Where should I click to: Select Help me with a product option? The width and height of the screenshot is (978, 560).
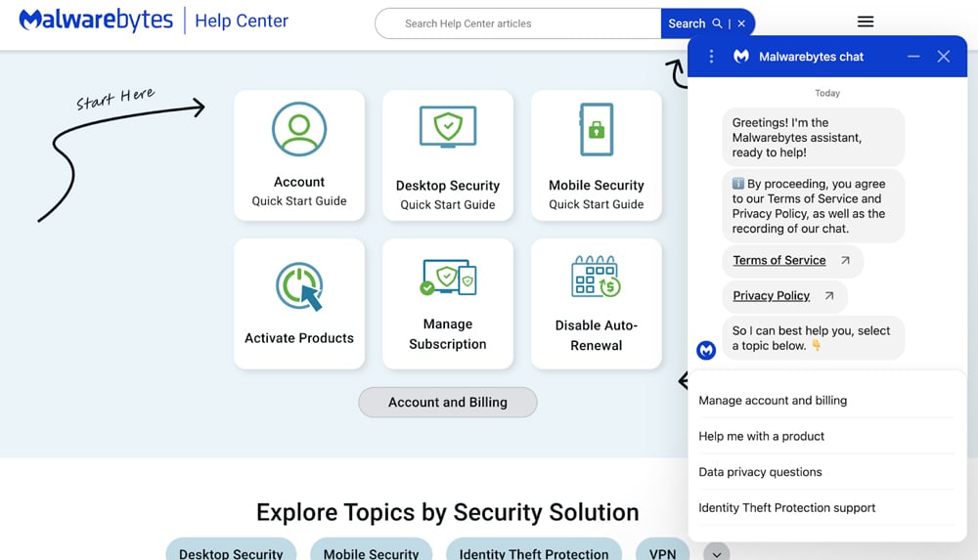761,437
